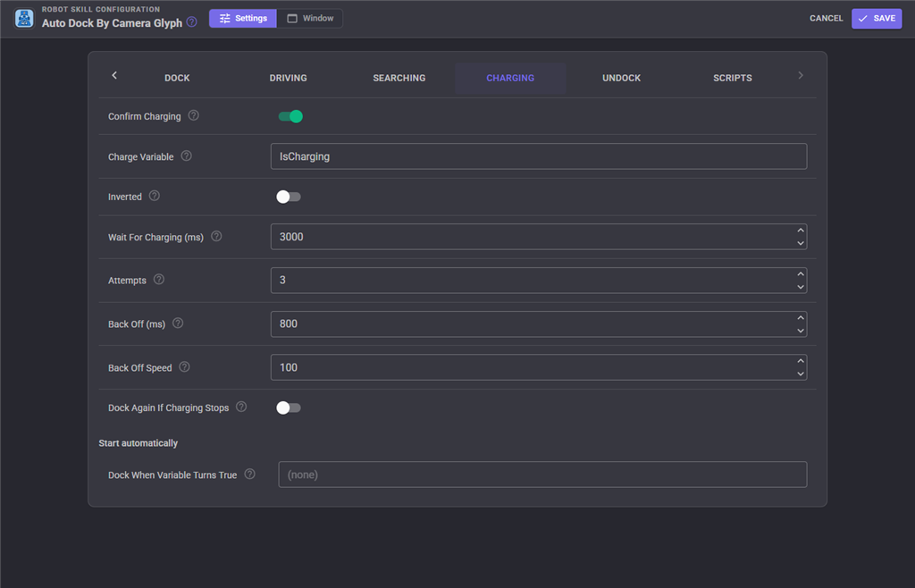Click the Back Off Speed field showing 100

tap(539, 367)
